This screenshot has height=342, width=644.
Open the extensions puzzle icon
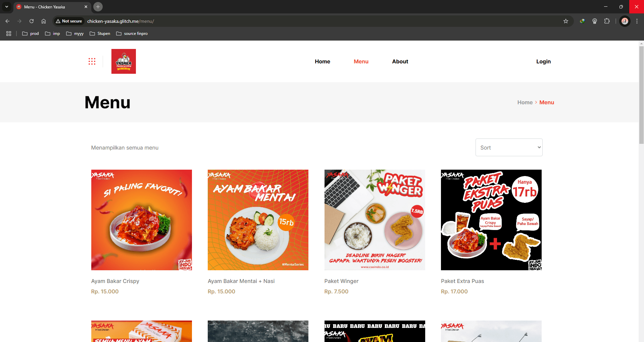(x=607, y=21)
